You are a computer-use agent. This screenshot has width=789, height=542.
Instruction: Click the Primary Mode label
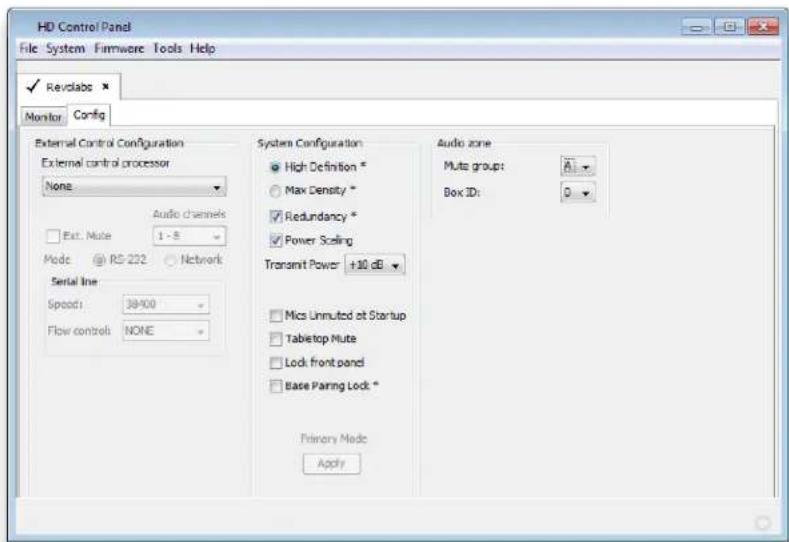point(334,439)
